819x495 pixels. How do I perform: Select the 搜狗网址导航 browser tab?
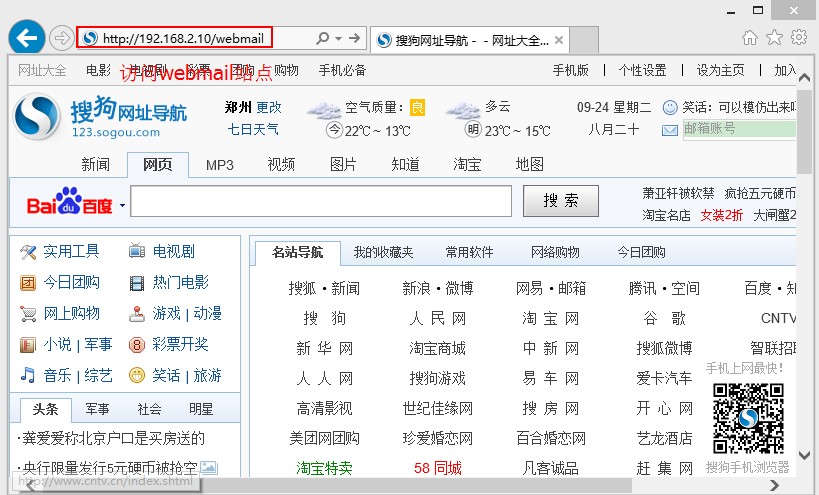tap(470, 40)
